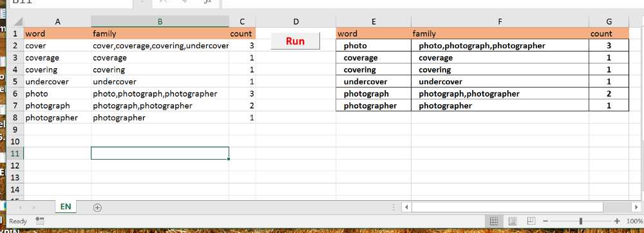Click the horizontal scrollbar right arrow
The width and height of the screenshot is (644, 233).
tap(636, 207)
